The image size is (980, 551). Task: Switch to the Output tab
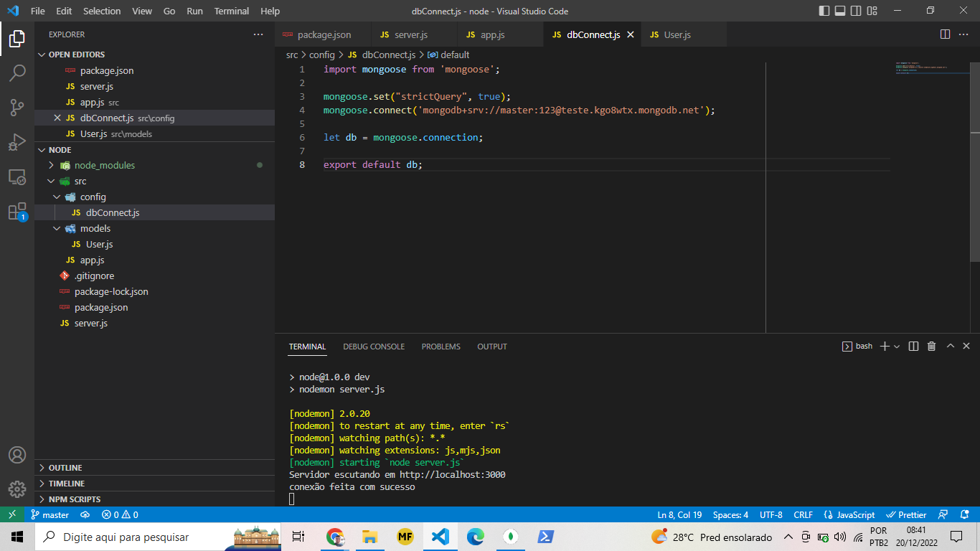[x=492, y=347]
